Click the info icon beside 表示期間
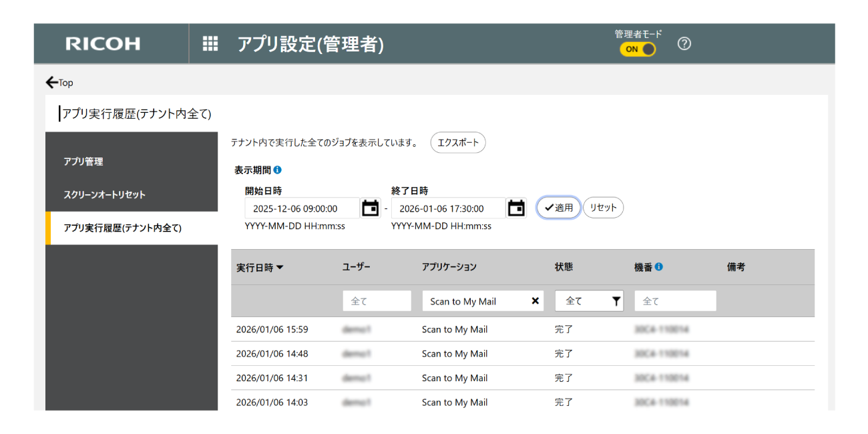 click(278, 170)
